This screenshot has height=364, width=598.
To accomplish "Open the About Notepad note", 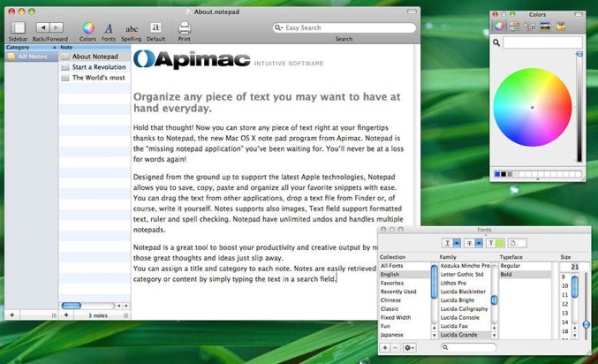I will pyautogui.click(x=95, y=57).
